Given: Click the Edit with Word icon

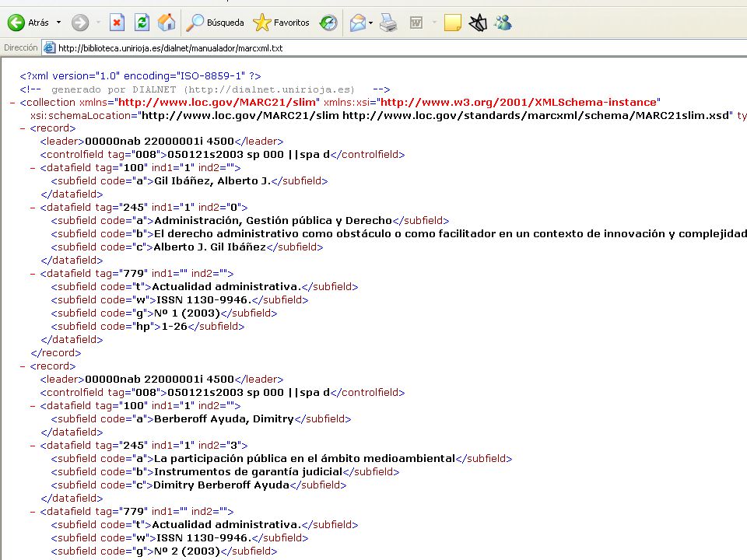Looking at the screenshot, I should click(x=416, y=23).
